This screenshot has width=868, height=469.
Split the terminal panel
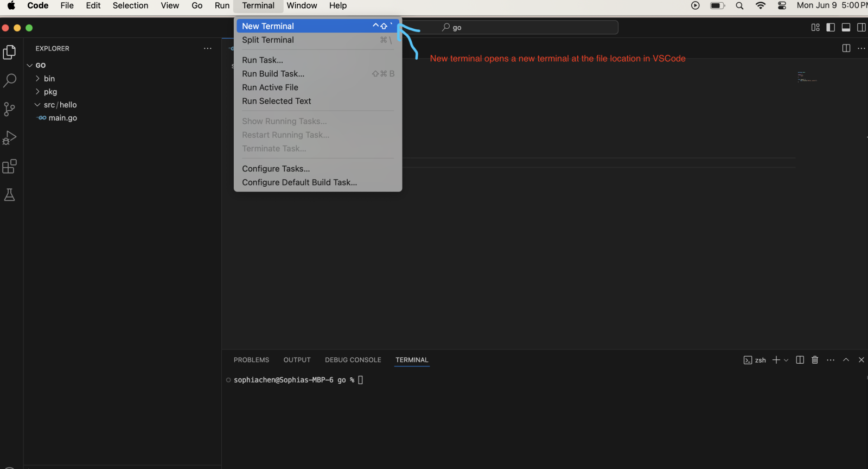(800, 360)
